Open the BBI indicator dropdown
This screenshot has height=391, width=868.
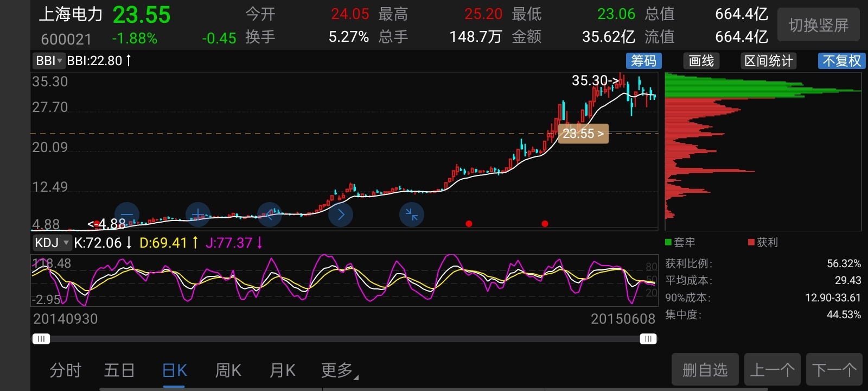48,61
